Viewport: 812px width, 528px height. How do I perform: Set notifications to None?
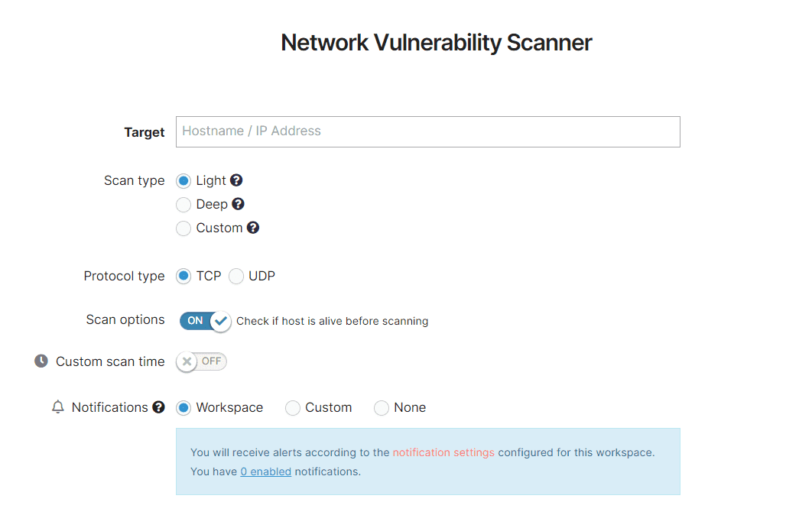(x=382, y=407)
